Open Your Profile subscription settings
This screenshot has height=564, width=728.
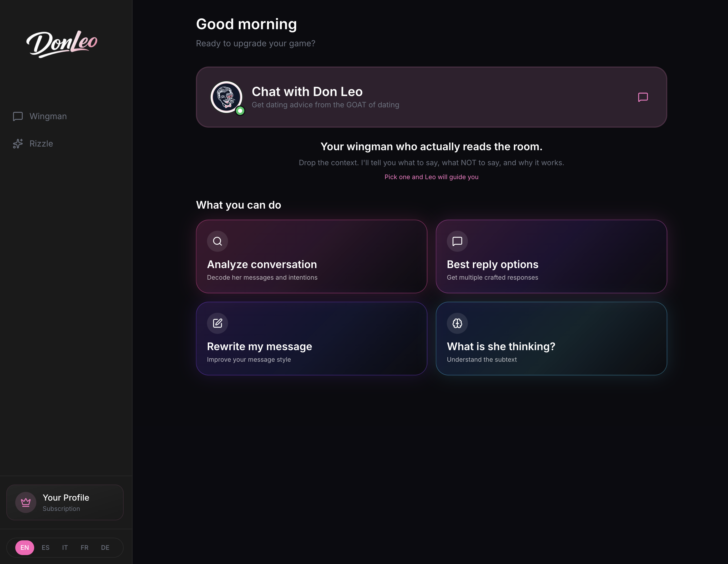coord(65,502)
